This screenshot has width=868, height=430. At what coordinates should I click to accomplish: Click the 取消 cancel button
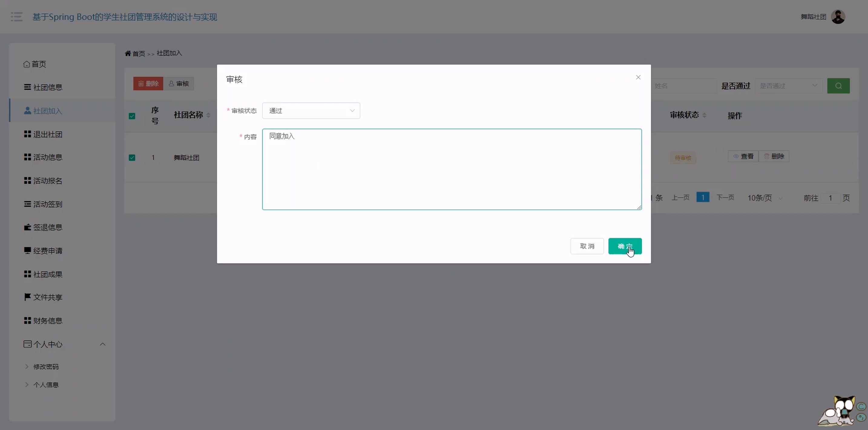(587, 246)
